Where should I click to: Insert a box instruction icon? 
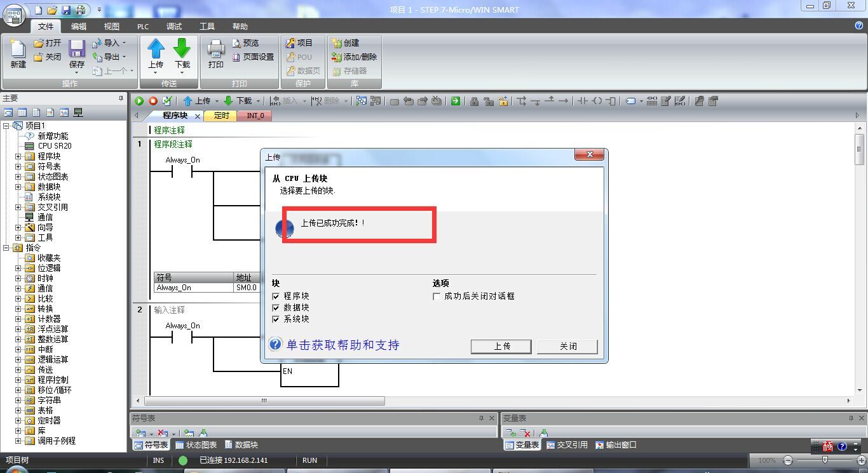pyautogui.click(x=611, y=101)
